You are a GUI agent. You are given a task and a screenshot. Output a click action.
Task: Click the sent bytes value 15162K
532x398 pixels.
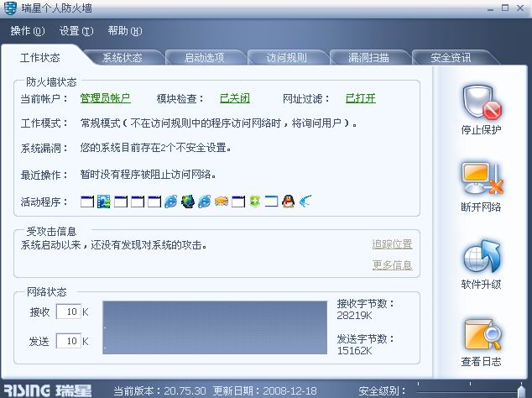pyautogui.click(x=354, y=350)
